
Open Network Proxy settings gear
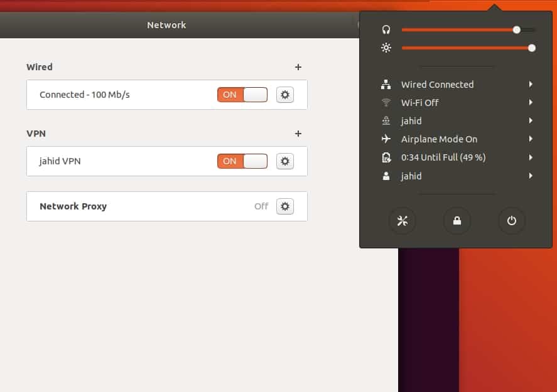coord(284,206)
